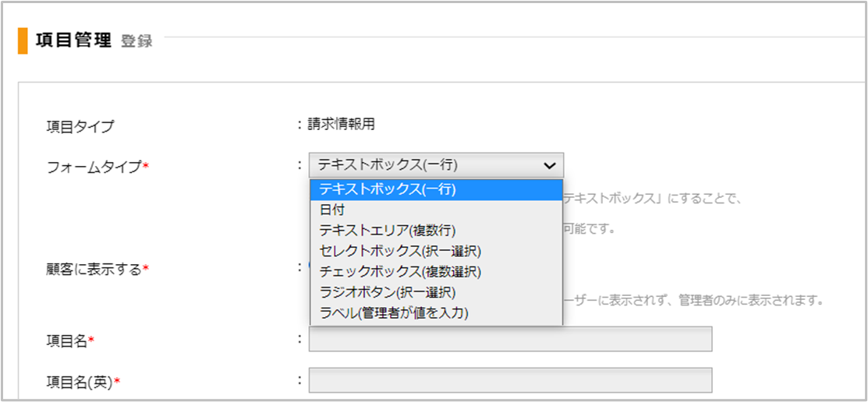
Task: Select セレクトボックス(択一選択) option
Action: pyautogui.click(x=400, y=251)
